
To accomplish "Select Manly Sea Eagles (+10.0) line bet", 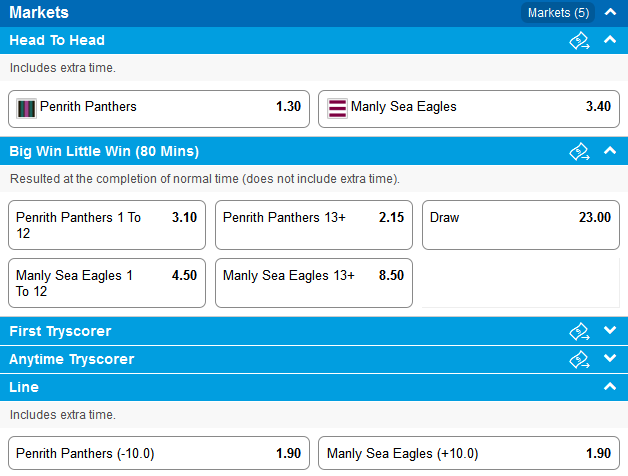I will coord(469,453).
